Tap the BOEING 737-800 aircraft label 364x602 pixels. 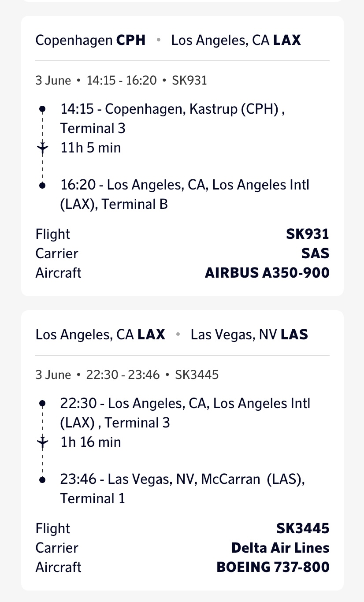273,567
